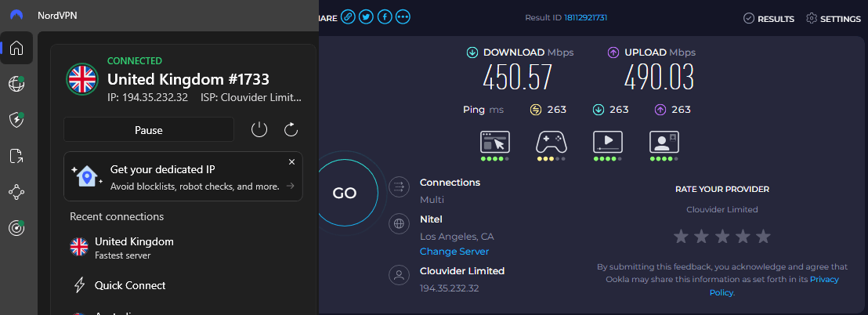Open the RESULTS page
This screenshot has width=868, height=315.
click(x=769, y=19)
